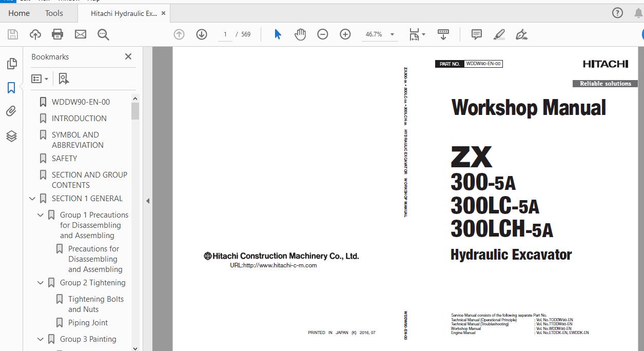Zoom in with plus icon
This screenshot has width=644, height=351.
pos(345,34)
